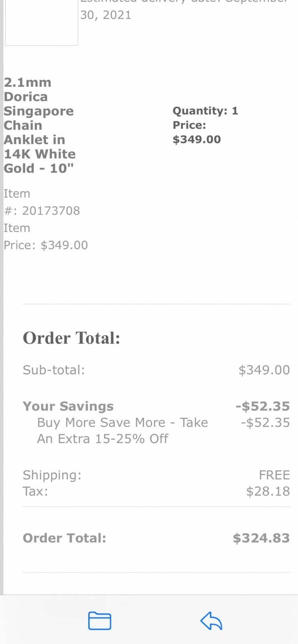Viewport: 298px width, 644px height.
Task: Tap the Item Price $349.00 text
Action: pyautogui.click(x=46, y=236)
